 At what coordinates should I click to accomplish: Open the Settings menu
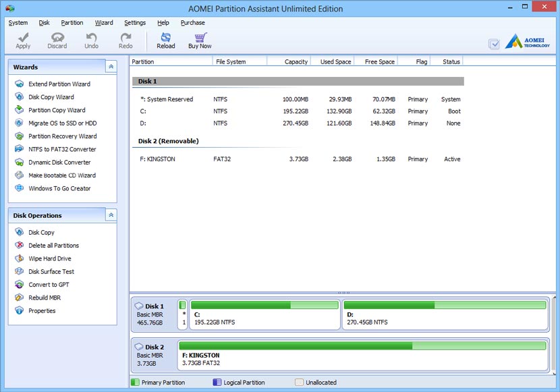(135, 22)
